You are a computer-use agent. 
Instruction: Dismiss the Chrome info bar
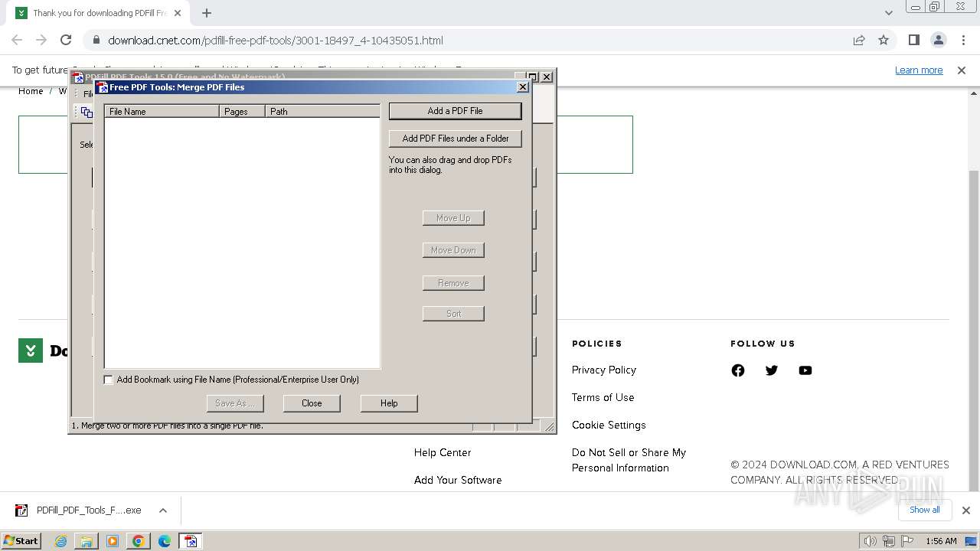pyautogui.click(x=962, y=70)
